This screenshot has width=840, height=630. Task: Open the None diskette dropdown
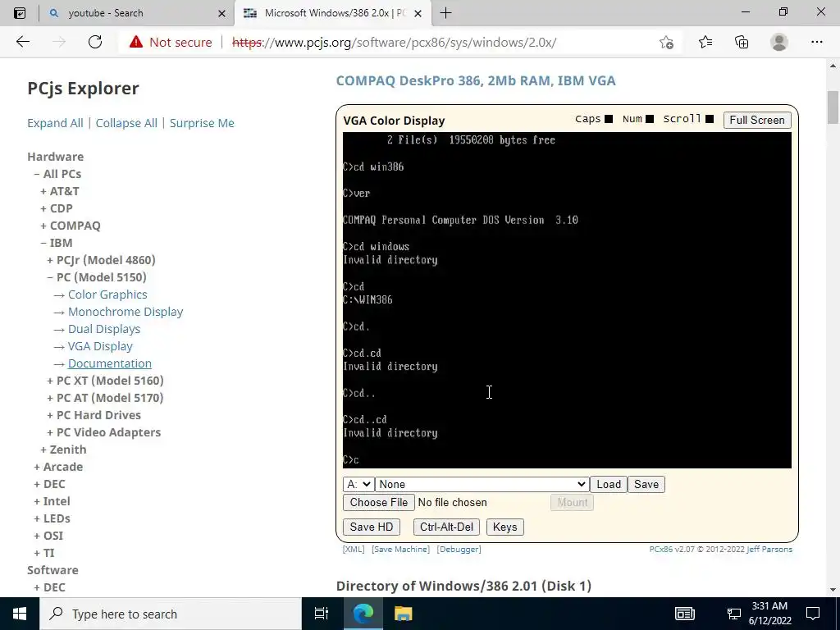click(482, 484)
